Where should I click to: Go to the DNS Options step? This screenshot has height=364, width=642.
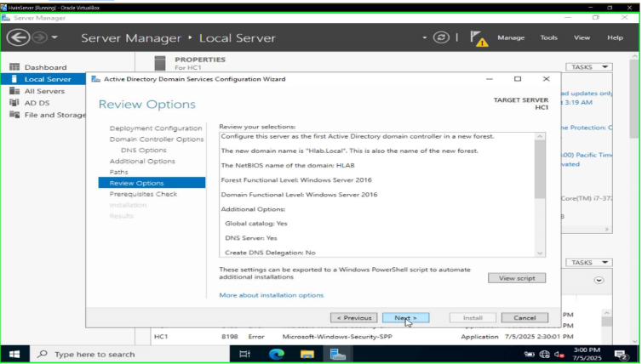click(x=143, y=150)
